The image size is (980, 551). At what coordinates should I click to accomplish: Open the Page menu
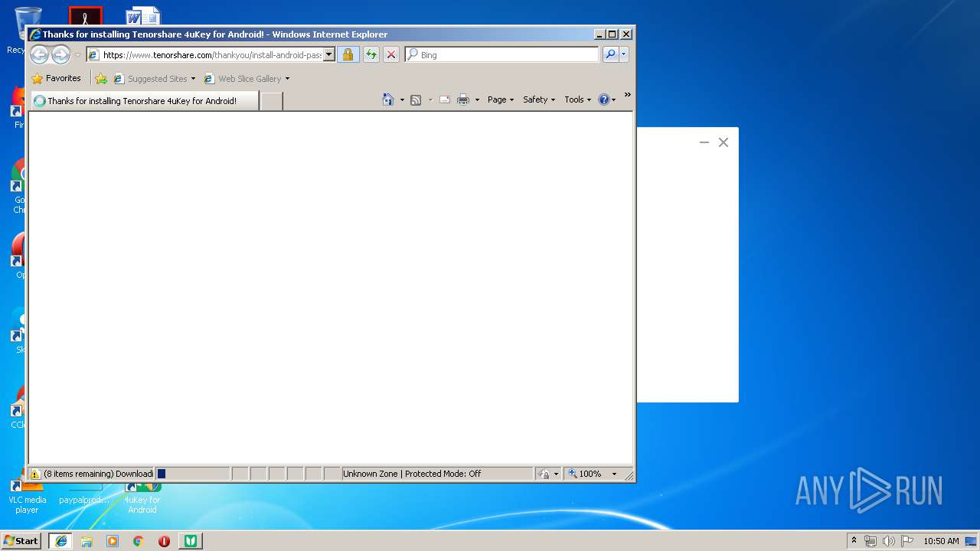tap(501, 99)
